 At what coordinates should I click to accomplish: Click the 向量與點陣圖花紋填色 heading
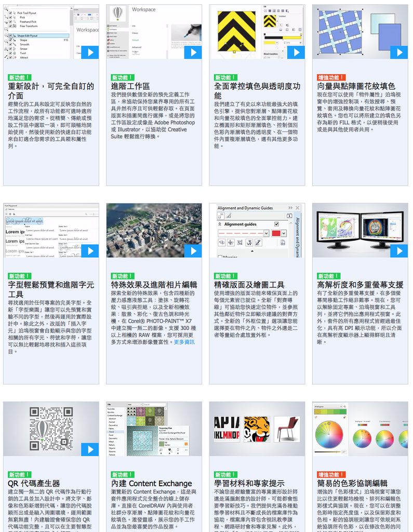pos(356,86)
